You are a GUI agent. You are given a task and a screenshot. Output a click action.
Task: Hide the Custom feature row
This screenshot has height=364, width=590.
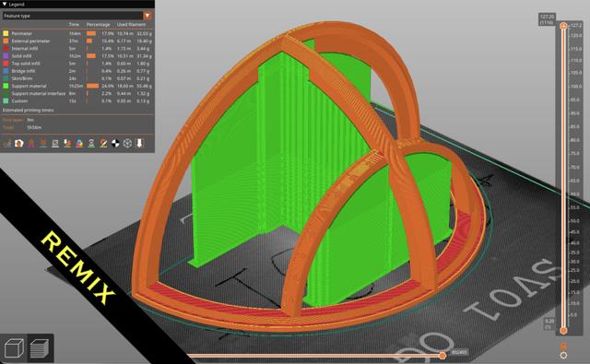tap(77, 101)
